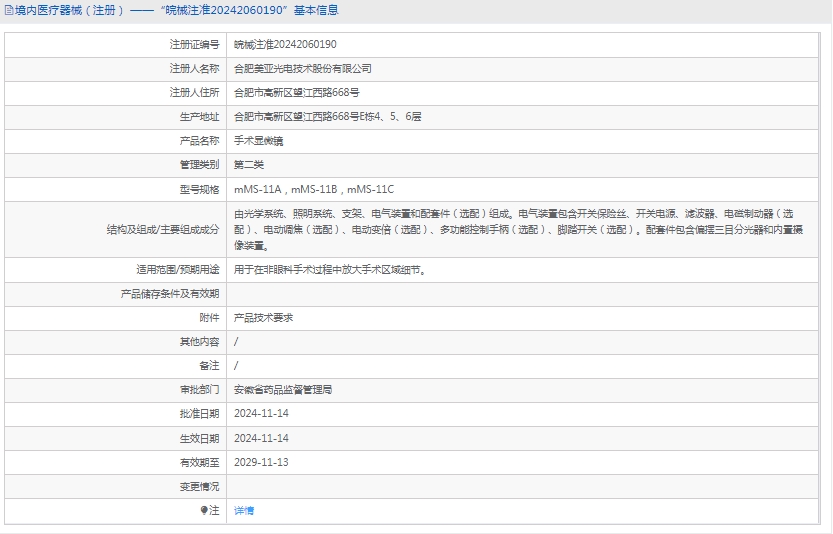
Task: Select the production address value with E栋4、5、6层
Action: (x=327, y=117)
